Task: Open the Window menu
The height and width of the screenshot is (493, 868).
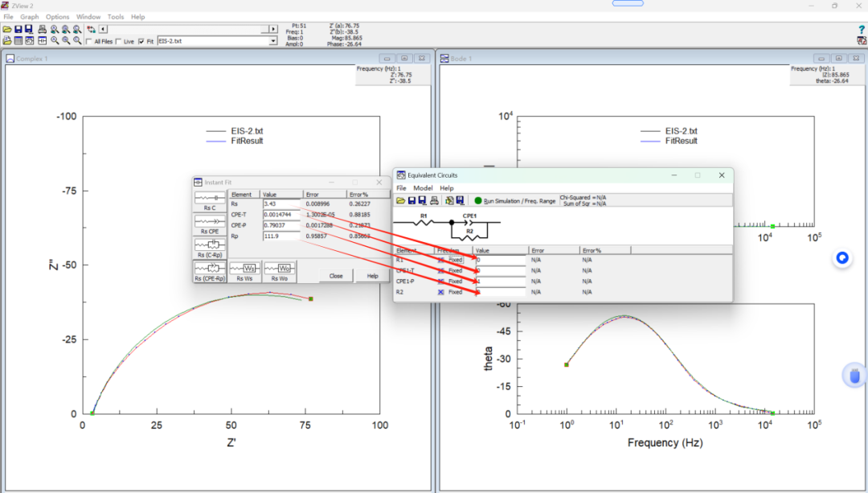Action: point(88,17)
